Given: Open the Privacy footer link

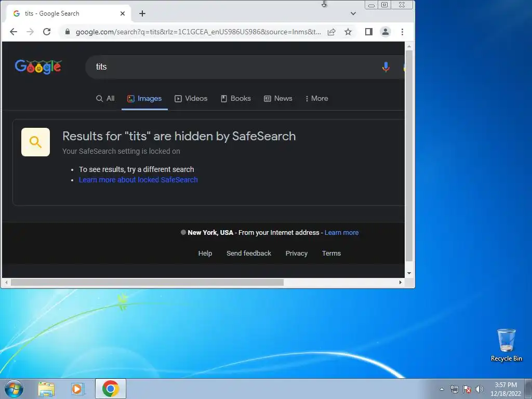Looking at the screenshot, I should [x=296, y=254].
